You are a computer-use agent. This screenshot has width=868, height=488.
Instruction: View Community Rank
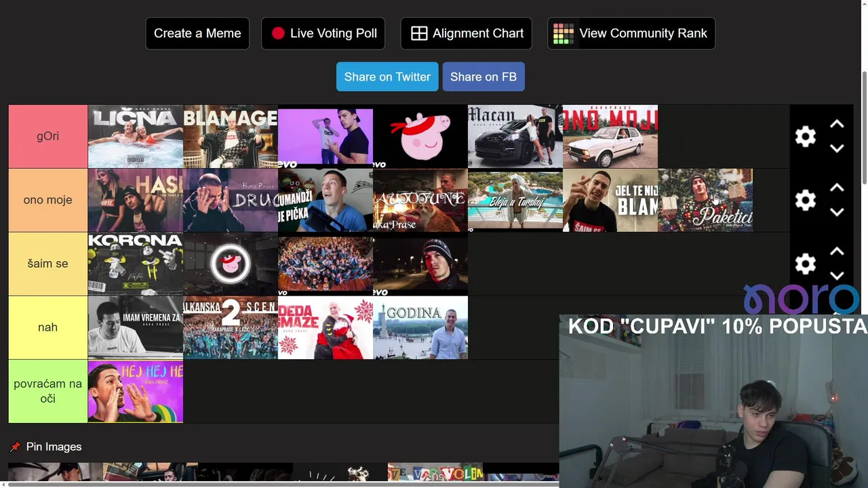tap(631, 33)
